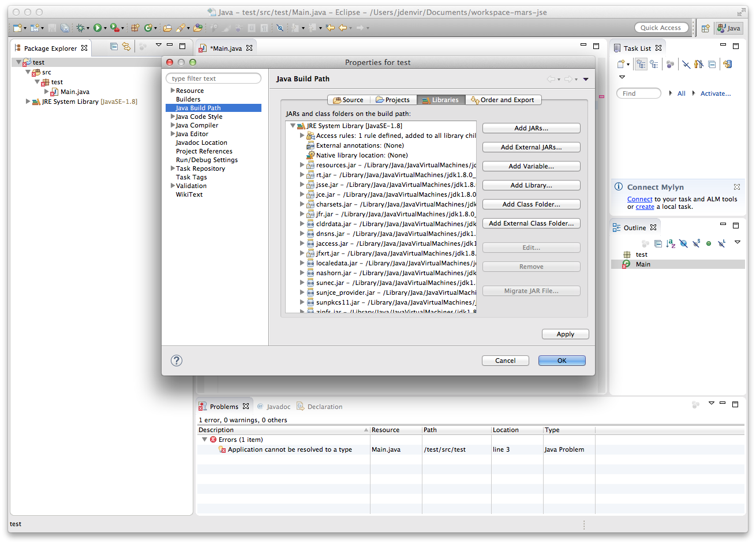Image resolution: width=756 pixels, height=544 pixels.
Task: Toggle Hide Local Types in Outline
Action: click(x=721, y=243)
